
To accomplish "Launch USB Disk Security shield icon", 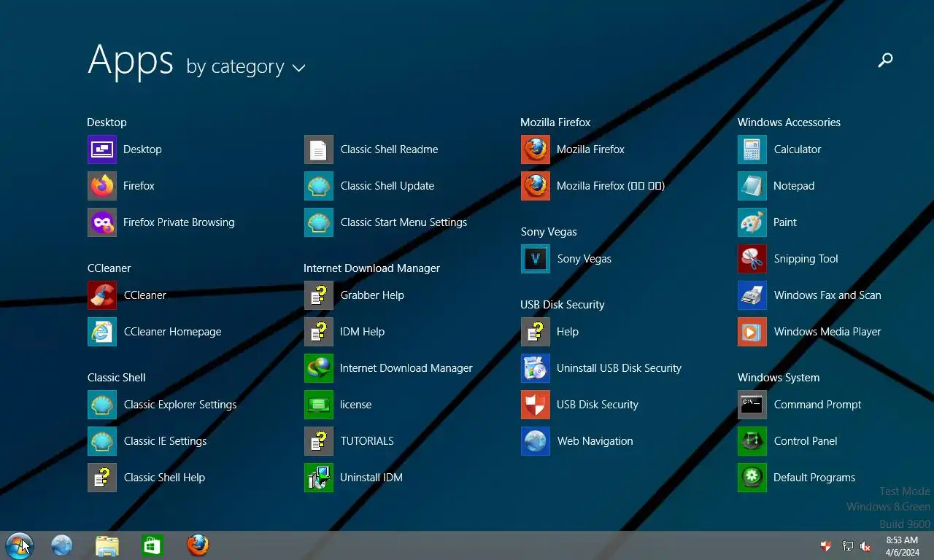I will pyautogui.click(x=536, y=405).
